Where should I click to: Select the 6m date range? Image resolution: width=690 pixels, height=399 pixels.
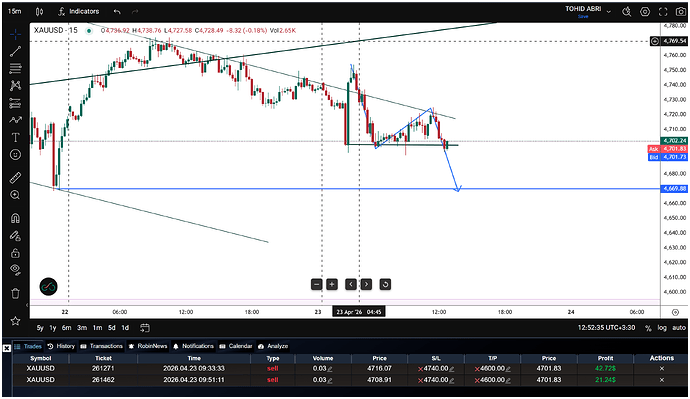66,328
